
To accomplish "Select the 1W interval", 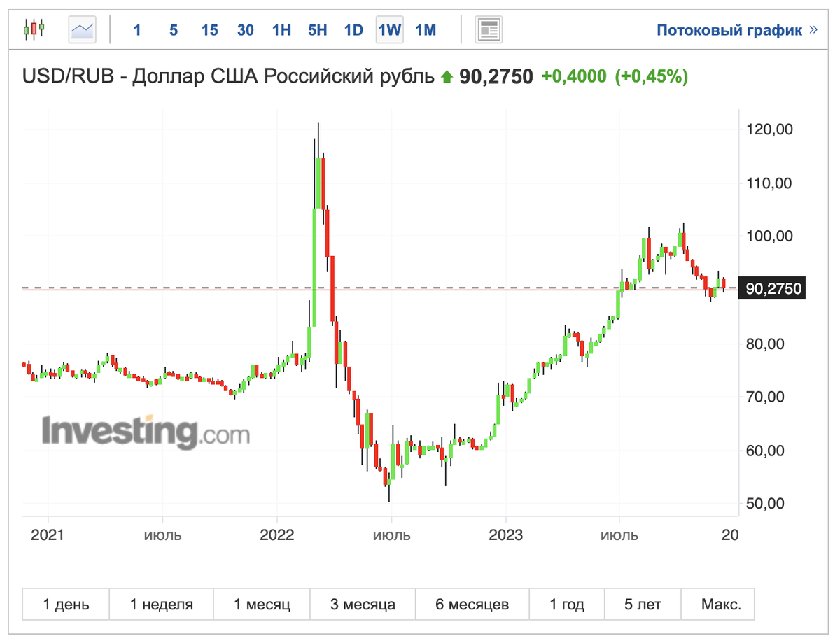I will (x=390, y=30).
